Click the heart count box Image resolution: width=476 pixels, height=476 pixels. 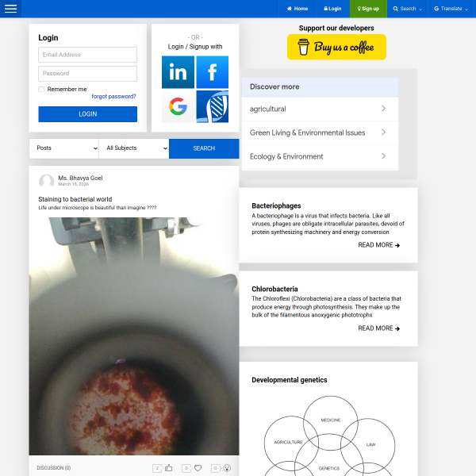click(x=186, y=468)
